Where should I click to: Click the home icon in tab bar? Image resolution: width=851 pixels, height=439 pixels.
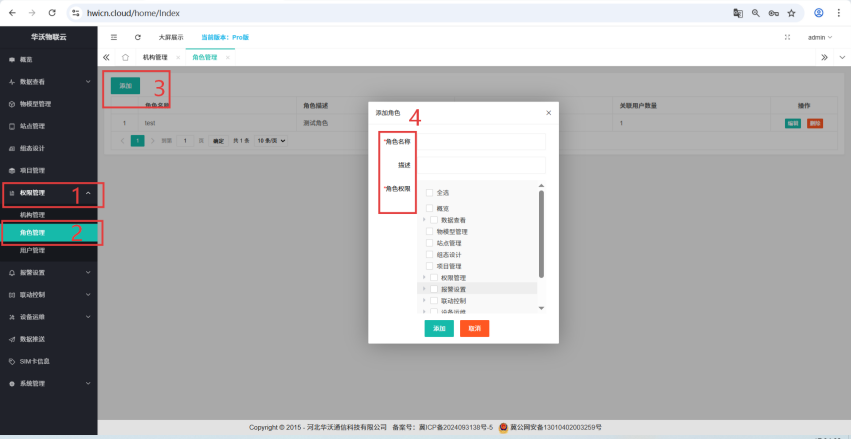coord(125,58)
